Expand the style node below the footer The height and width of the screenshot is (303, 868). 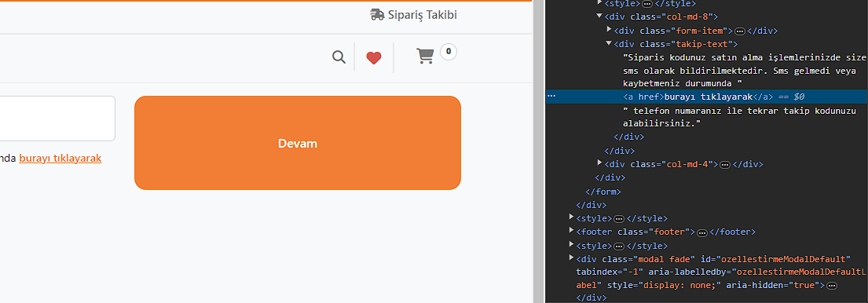571,244
